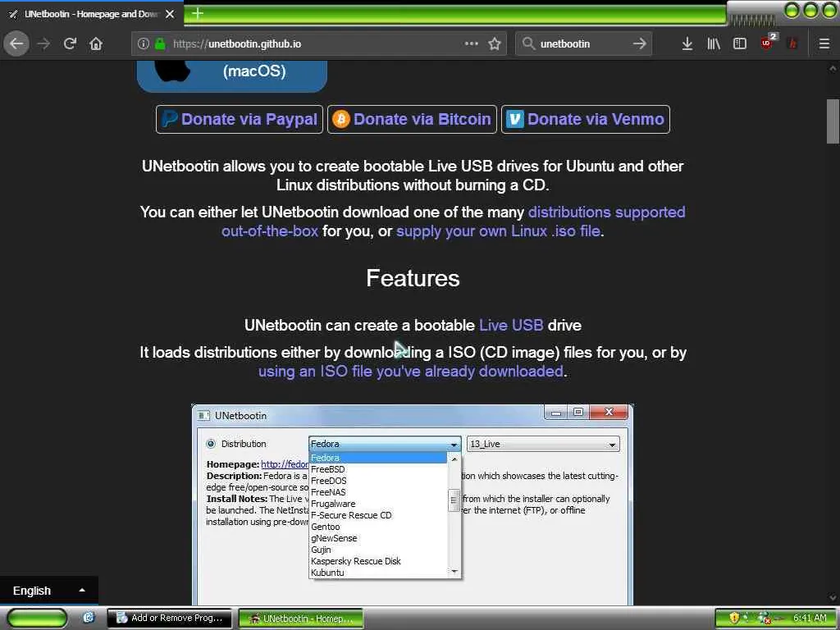Close the UNetbootin browser tab
The height and width of the screenshot is (630, 840).
coord(170,14)
